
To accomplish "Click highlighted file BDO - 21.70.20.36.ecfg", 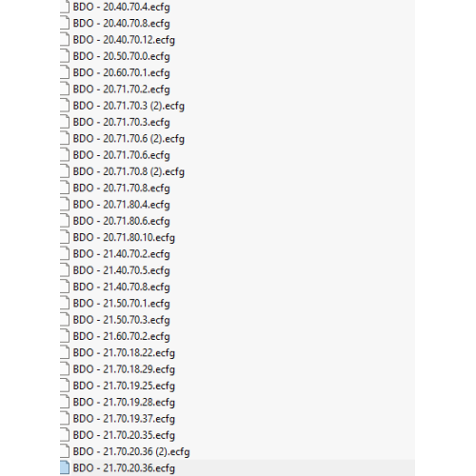I will [x=124, y=469].
